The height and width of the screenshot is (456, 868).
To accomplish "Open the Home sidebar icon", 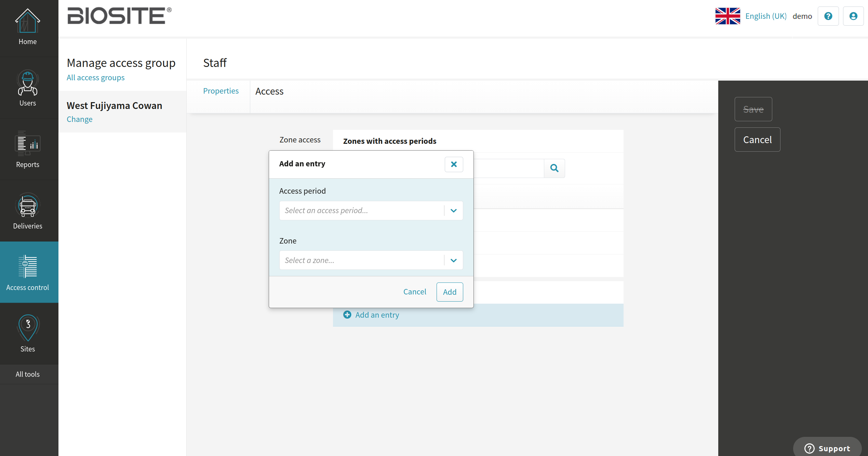I will (27, 21).
